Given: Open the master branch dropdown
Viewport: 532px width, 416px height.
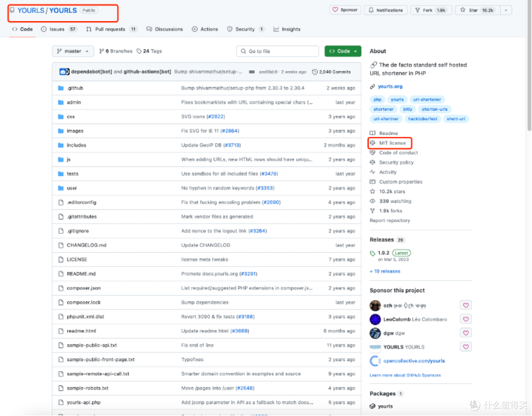Looking at the screenshot, I should pos(73,51).
